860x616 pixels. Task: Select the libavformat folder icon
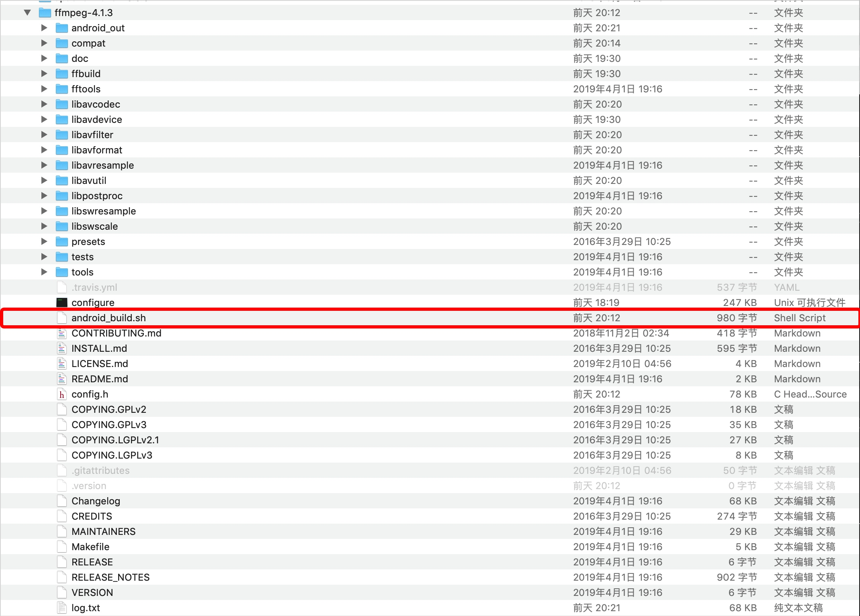click(61, 150)
